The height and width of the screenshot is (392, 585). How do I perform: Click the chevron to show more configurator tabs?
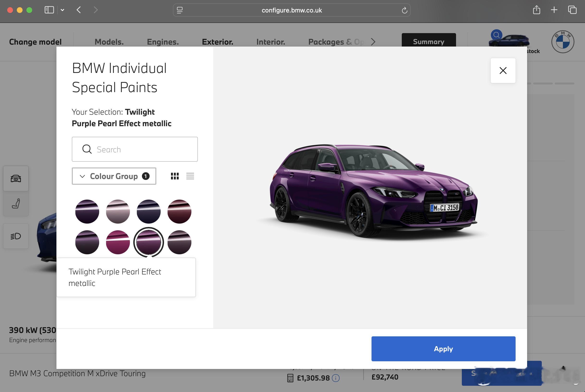click(x=373, y=42)
